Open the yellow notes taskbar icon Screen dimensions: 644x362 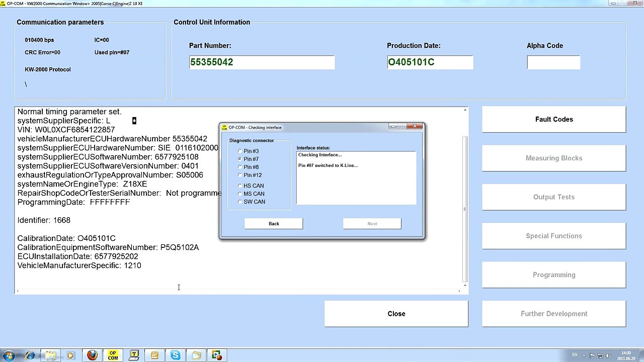coord(154,355)
